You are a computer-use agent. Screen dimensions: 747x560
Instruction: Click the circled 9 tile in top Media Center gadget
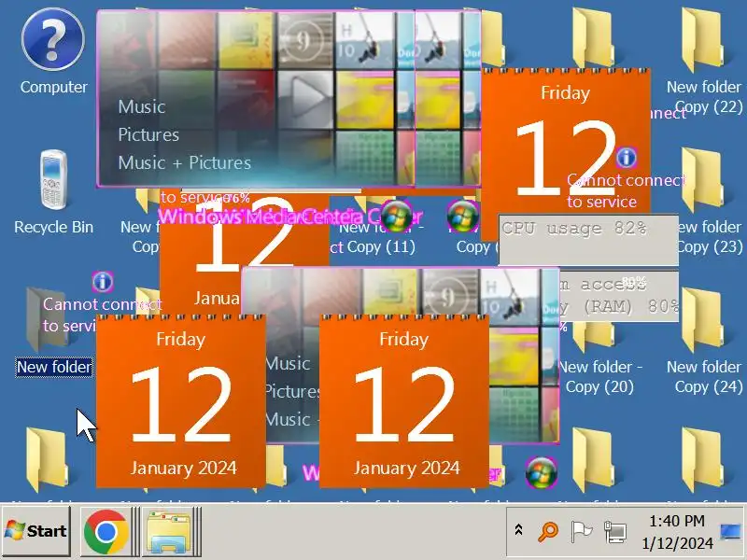pos(305,40)
